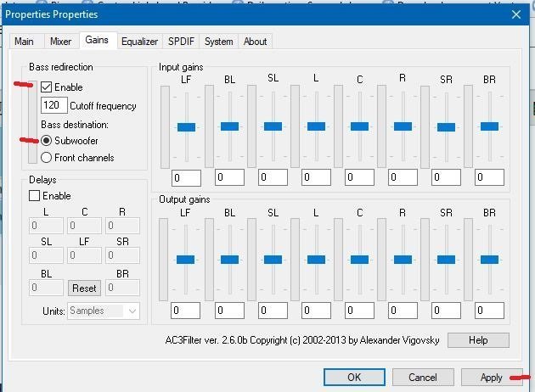Click the Input gains SL slider handle

click(273, 126)
